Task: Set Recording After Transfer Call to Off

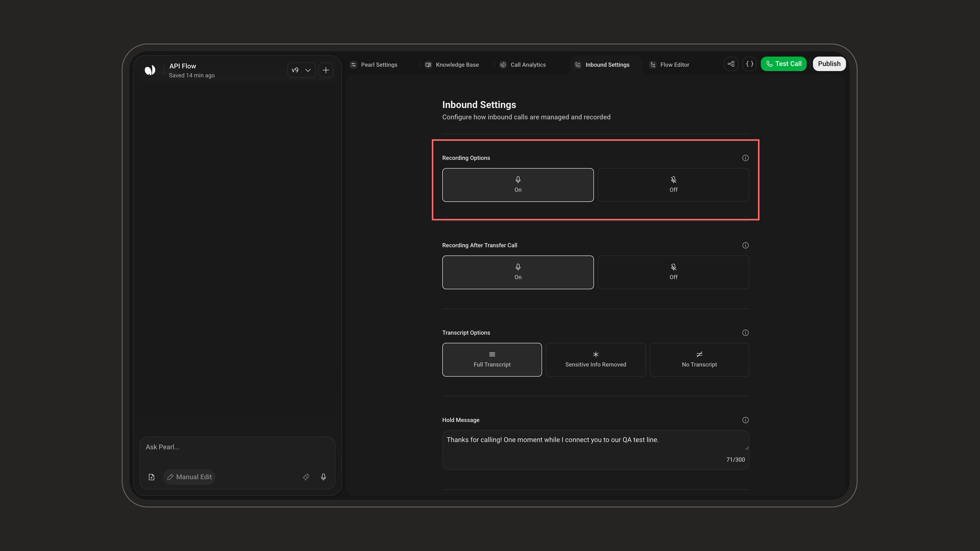Action: 673,272
